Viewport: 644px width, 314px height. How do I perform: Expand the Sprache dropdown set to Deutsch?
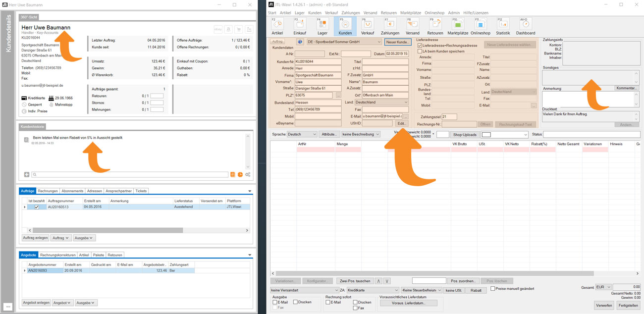tap(302, 134)
